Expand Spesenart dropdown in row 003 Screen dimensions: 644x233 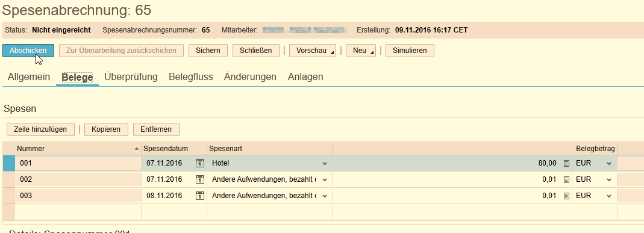[325, 196]
